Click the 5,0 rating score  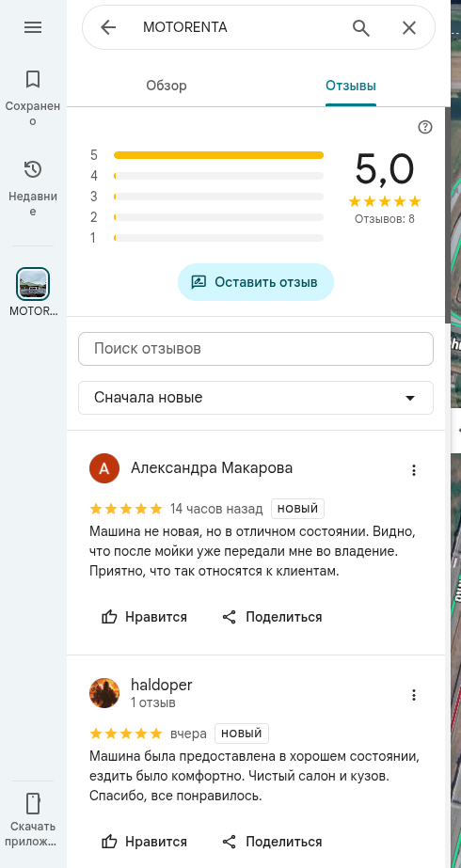(x=385, y=169)
